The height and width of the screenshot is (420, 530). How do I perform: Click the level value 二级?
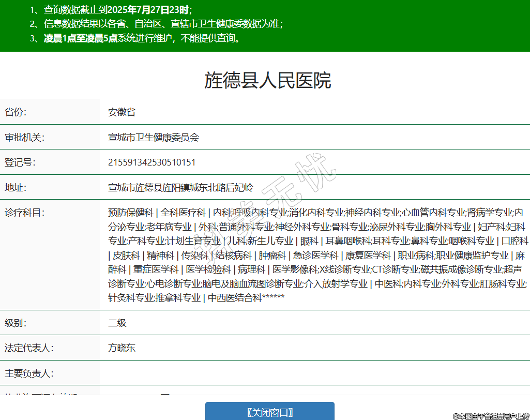[x=117, y=323]
